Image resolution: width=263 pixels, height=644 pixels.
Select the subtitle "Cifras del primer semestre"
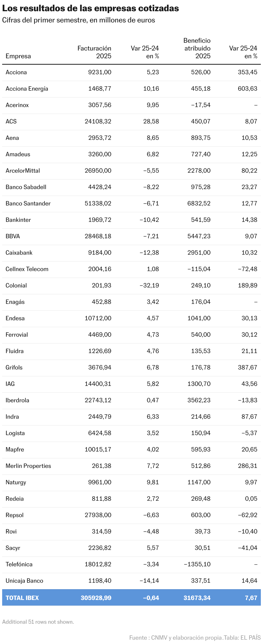tap(78, 20)
